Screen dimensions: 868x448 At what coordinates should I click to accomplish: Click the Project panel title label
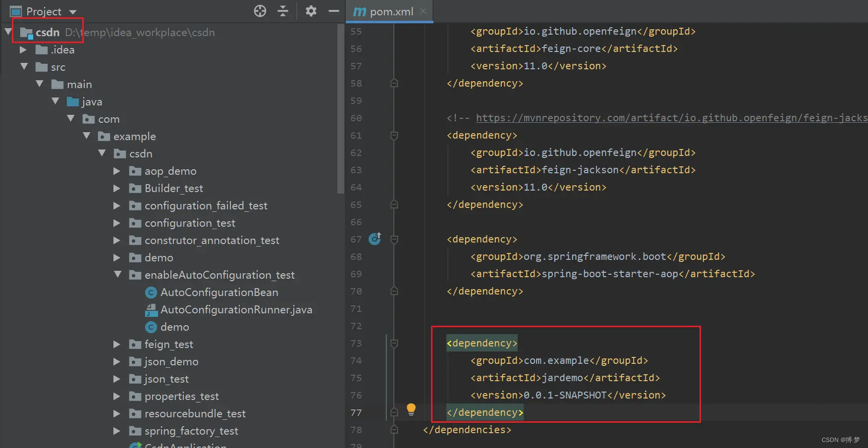click(44, 11)
